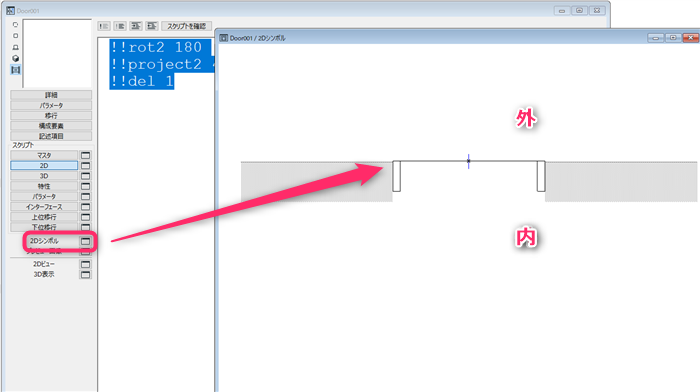Open the 構成要素 section
Screen dimensions: 700x392
[51, 126]
